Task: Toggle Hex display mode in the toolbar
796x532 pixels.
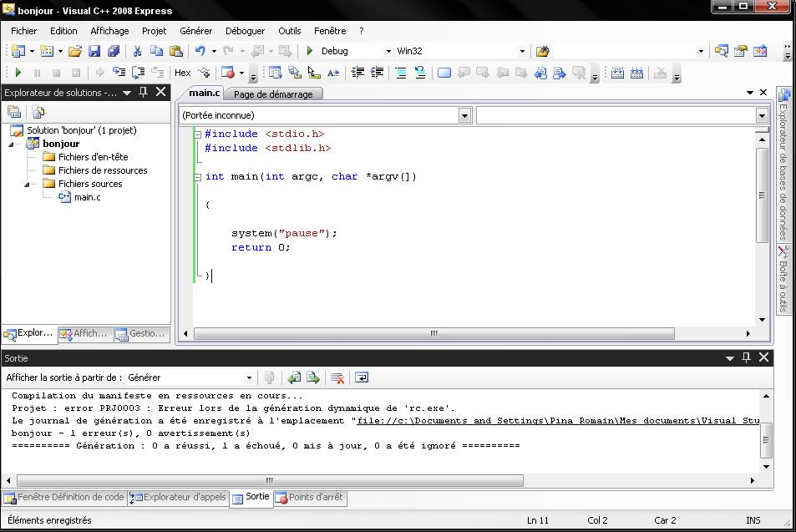Action: pos(182,73)
